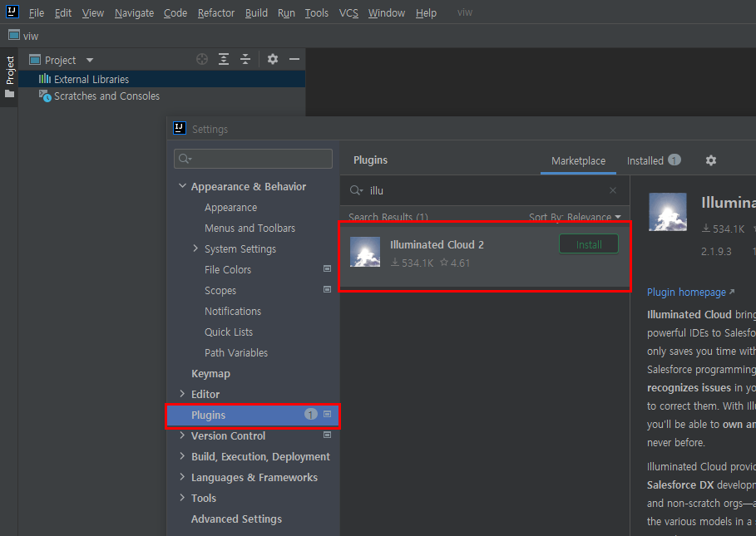The width and height of the screenshot is (756, 536).
Task: Click project-level icon next to File Colors
Action: pos(327,268)
